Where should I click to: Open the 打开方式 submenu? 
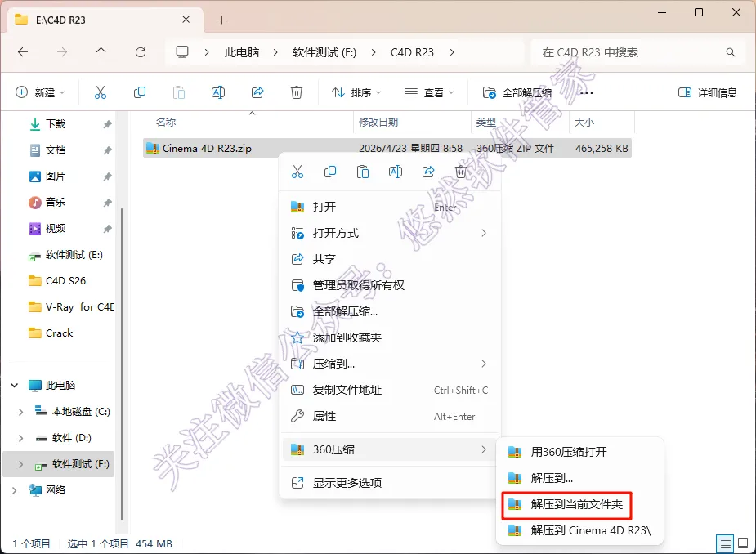390,233
